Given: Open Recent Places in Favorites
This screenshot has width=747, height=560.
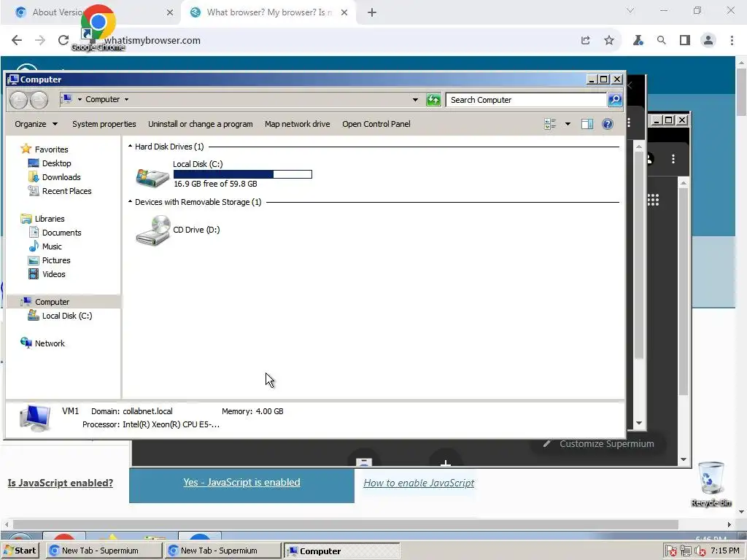Looking at the screenshot, I should (66, 191).
